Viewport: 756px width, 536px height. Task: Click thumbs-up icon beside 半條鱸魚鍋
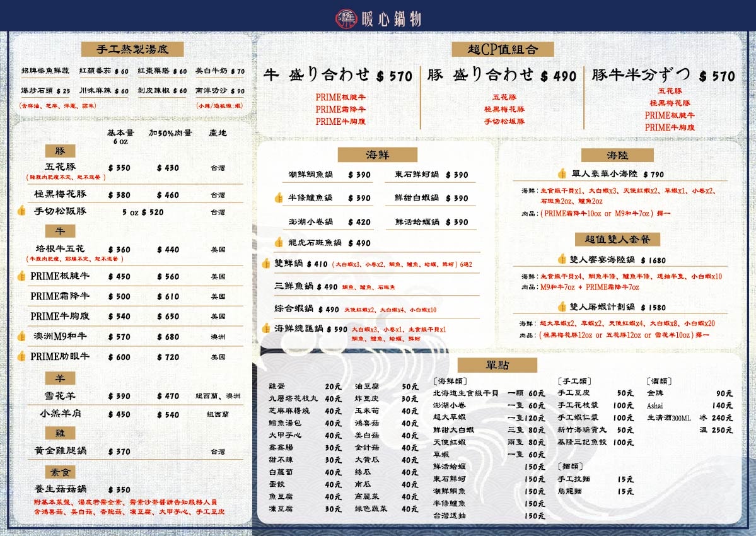[279, 197]
